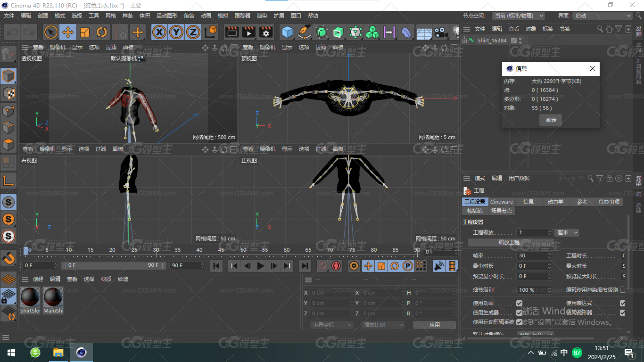Open the 界面 启动 layout dropdown
The image size is (644, 362).
pyautogui.click(x=602, y=16)
